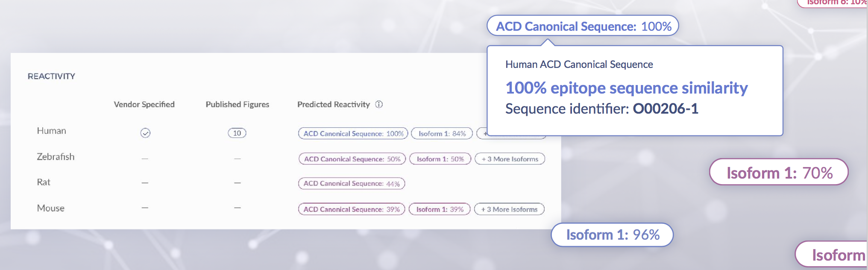Viewport: 868px width, 270px height.
Task: Expand Mouse + 3 More Isoforms
Action: pos(509,209)
